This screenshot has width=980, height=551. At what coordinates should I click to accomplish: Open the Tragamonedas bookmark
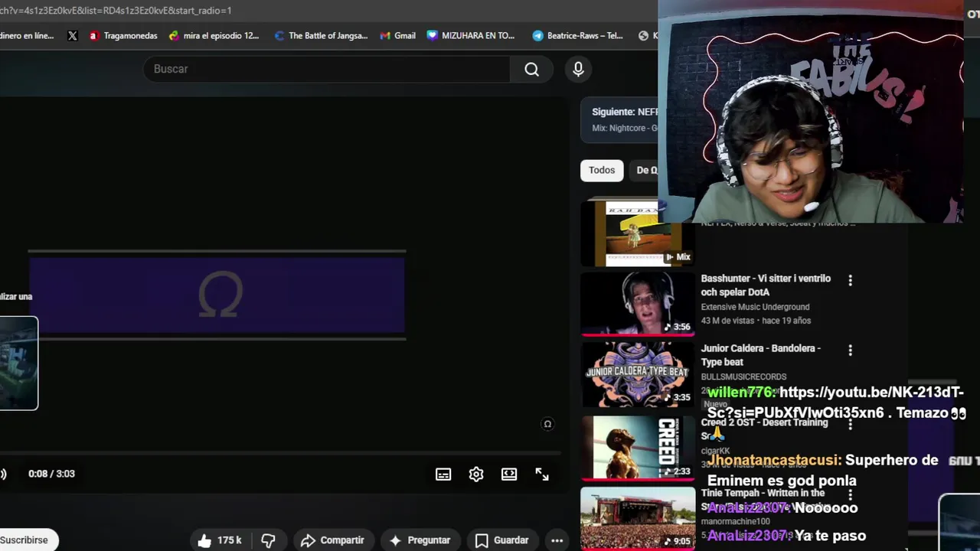[x=123, y=35]
